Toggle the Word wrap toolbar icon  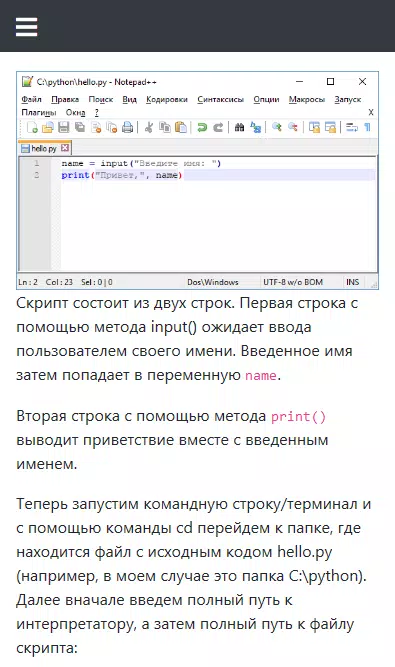pos(352,127)
